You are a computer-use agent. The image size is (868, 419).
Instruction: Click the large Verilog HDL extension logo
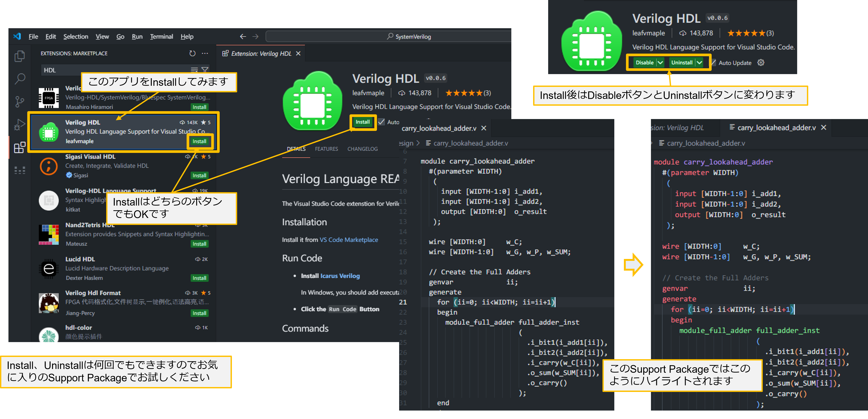pyautogui.click(x=312, y=100)
